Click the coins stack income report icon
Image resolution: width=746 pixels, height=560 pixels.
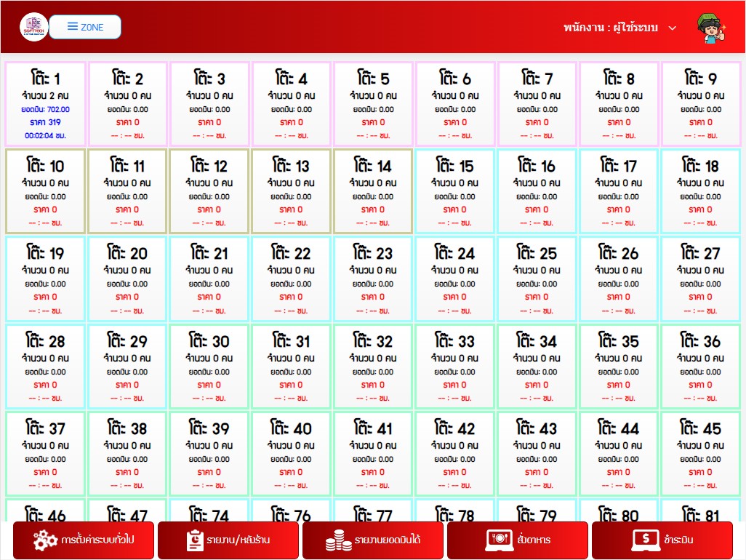(337, 540)
